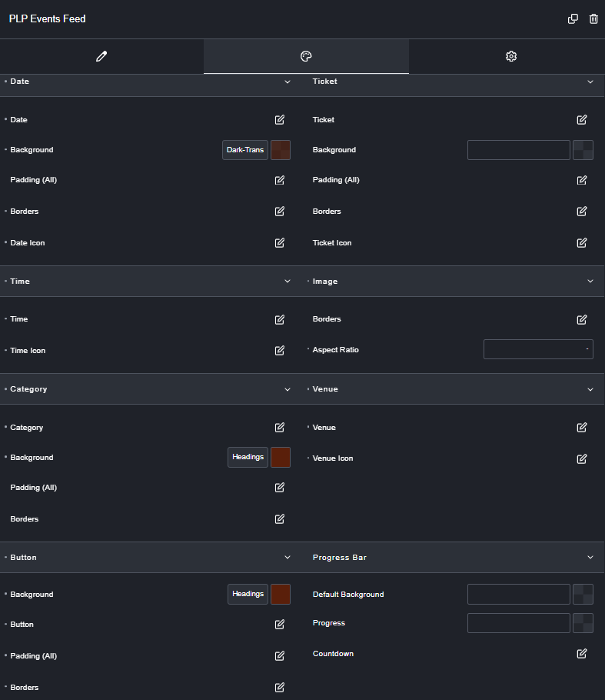Collapse the Date section chevron
The image size is (605, 700).
[288, 82]
